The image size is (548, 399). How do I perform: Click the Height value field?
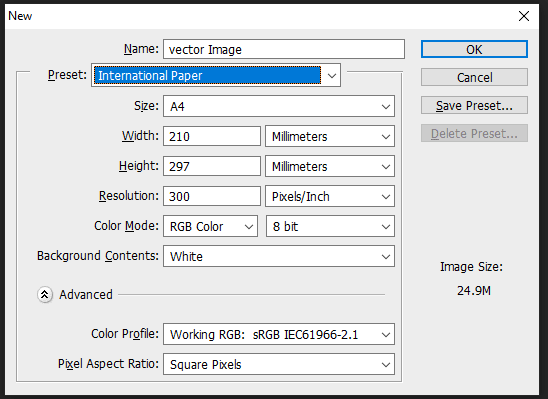[212, 166]
